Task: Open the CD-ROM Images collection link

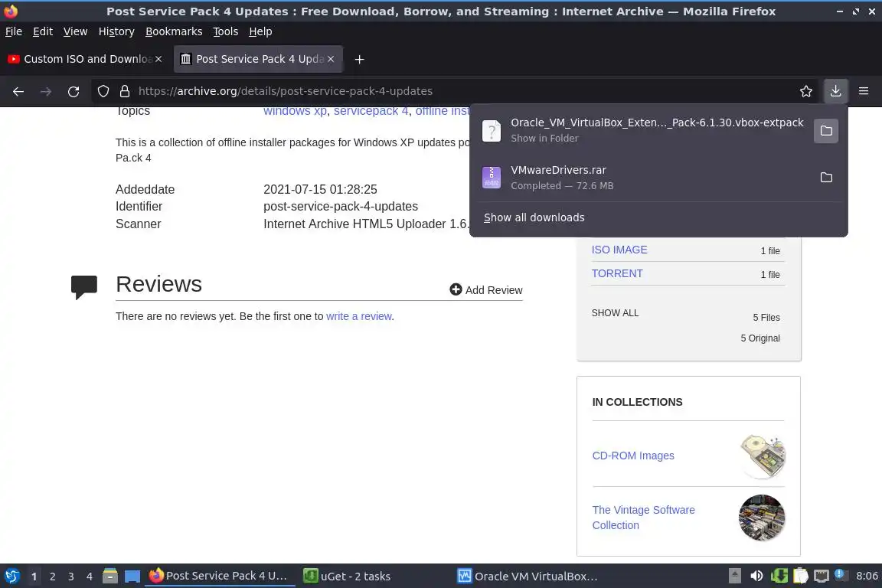Action: pos(633,456)
